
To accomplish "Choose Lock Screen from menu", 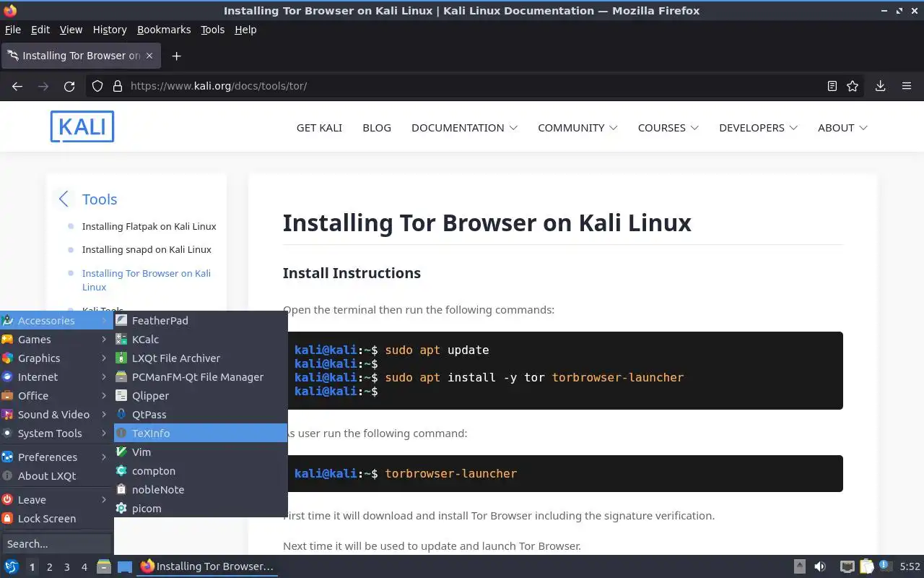I will coord(56,519).
